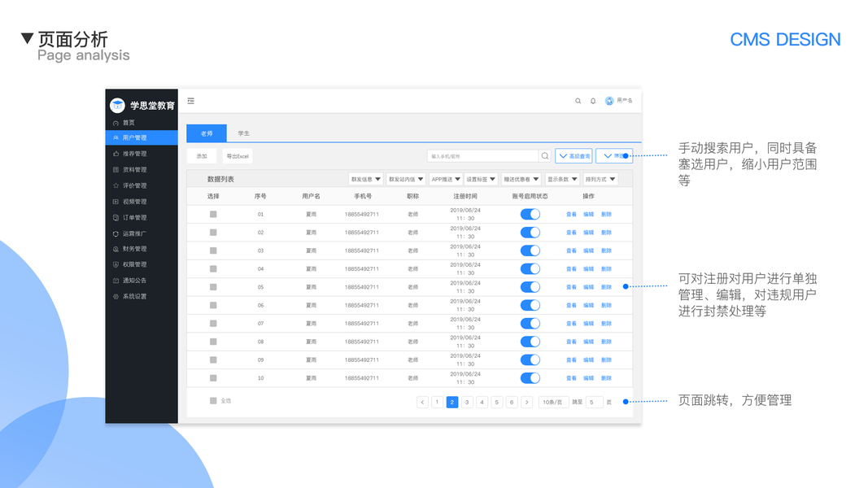The height and width of the screenshot is (488, 868).
Task: Check the 全选 select-all checkbox
Action: (213, 401)
